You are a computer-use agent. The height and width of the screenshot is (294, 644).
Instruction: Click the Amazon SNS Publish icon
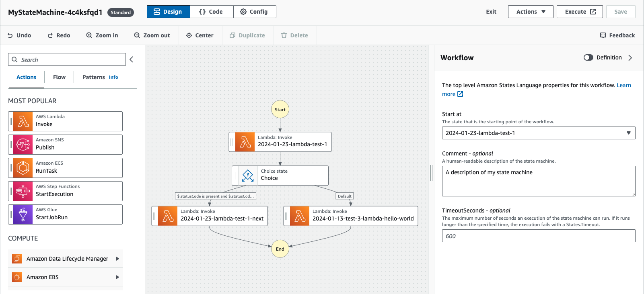tap(23, 145)
